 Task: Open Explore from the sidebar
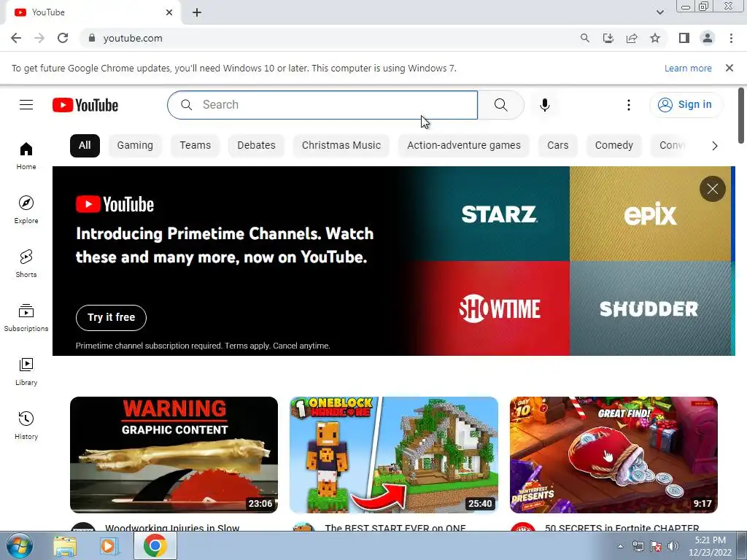click(x=26, y=209)
